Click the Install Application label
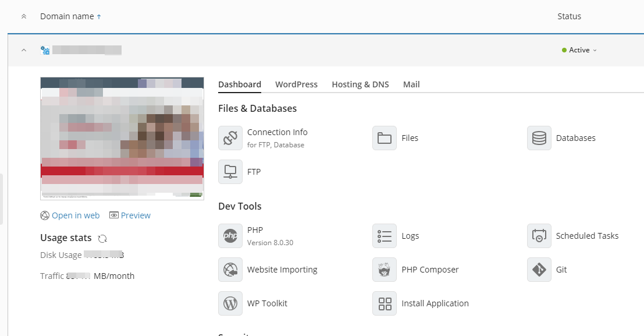This screenshot has height=336, width=644. click(x=435, y=303)
